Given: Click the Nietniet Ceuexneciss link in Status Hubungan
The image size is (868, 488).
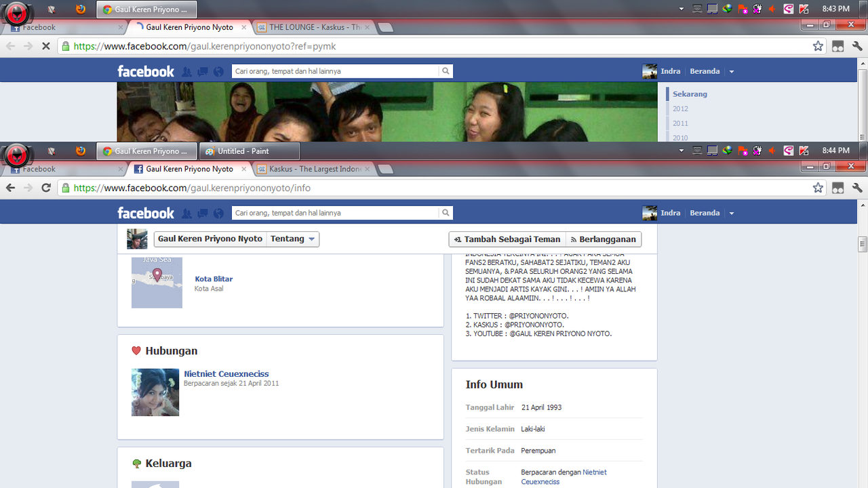Looking at the screenshot, I should pos(564,476).
